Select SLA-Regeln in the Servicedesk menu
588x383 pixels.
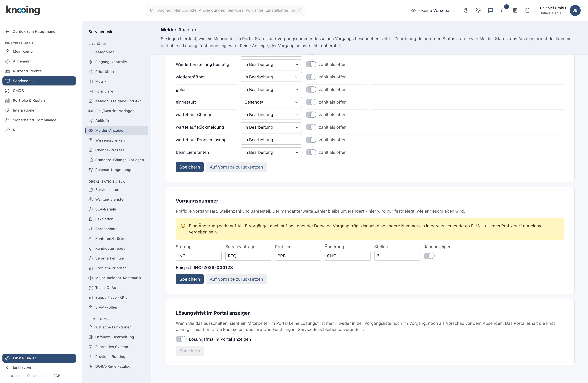point(116,209)
